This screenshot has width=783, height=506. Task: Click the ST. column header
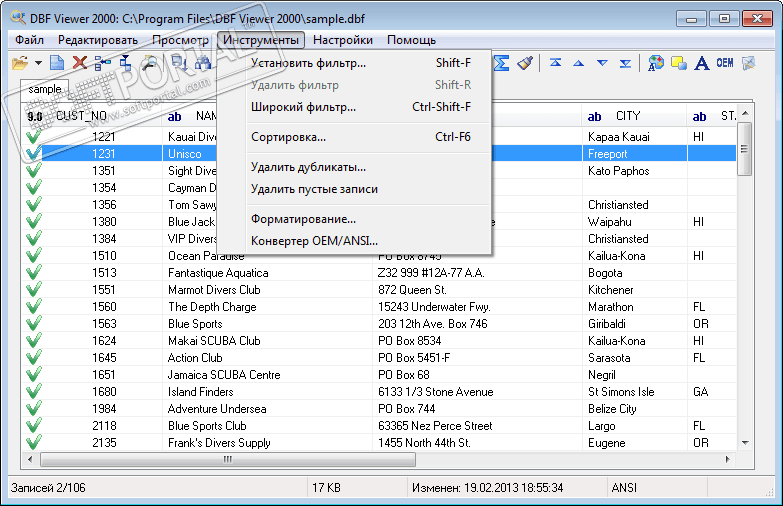pyautogui.click(x=712, y=116)
